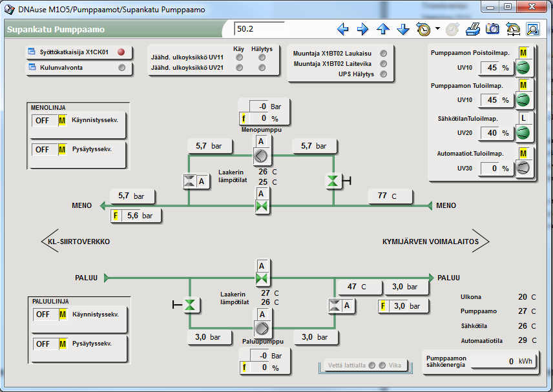Open the Kulunvalvonta button
The height and width of the screenshot is (392, 553).
pos(79,68)
